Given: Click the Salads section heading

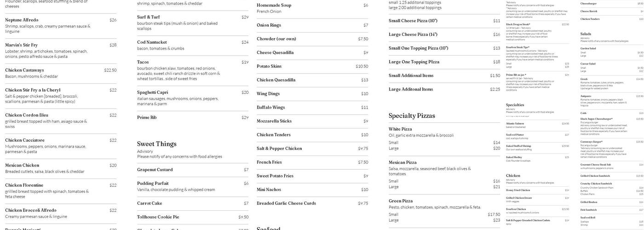Looking at the screenshot, I should pyautogui.click(x=586, y=34).
